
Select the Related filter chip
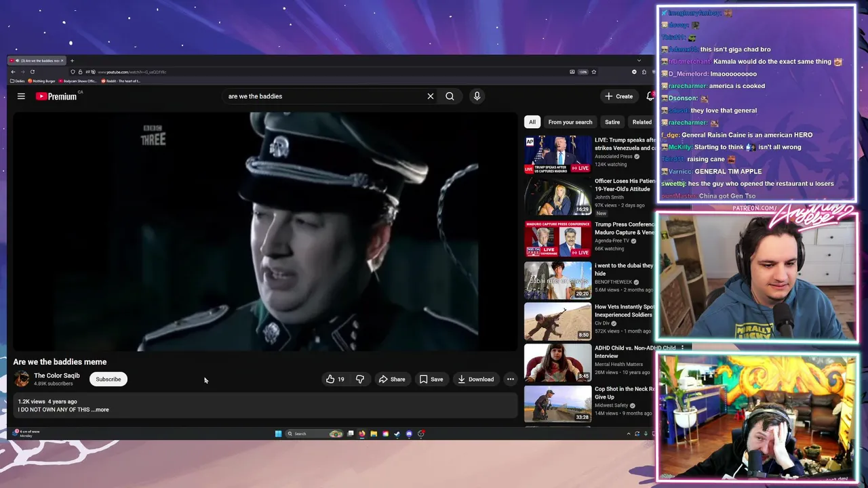(642, 122)
